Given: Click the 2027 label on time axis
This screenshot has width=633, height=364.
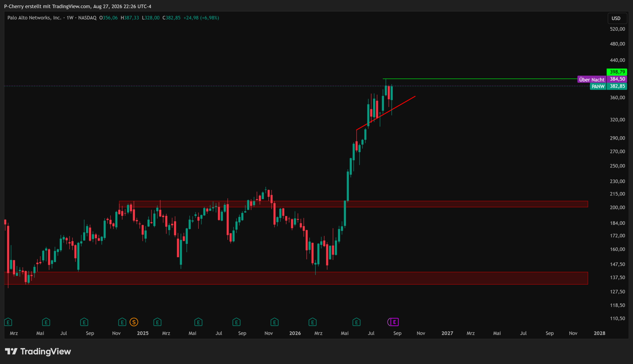Looking at the screenshot, I should click(447, 333).
